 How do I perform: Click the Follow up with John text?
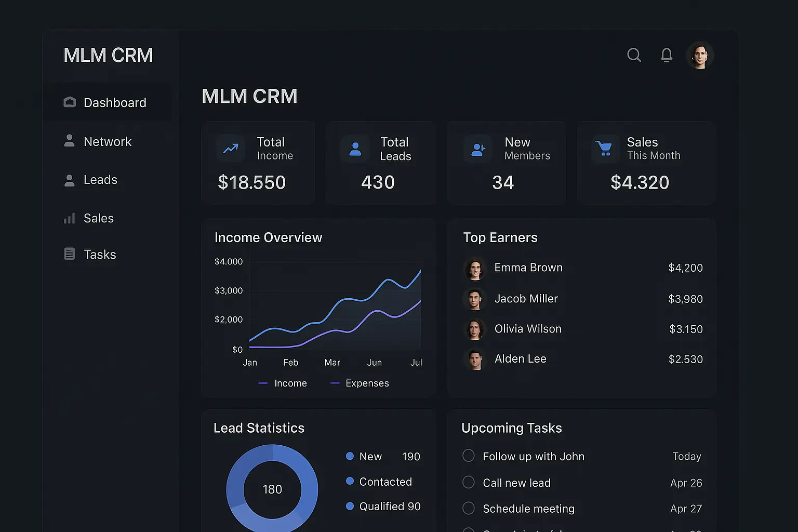coord(534,457)
